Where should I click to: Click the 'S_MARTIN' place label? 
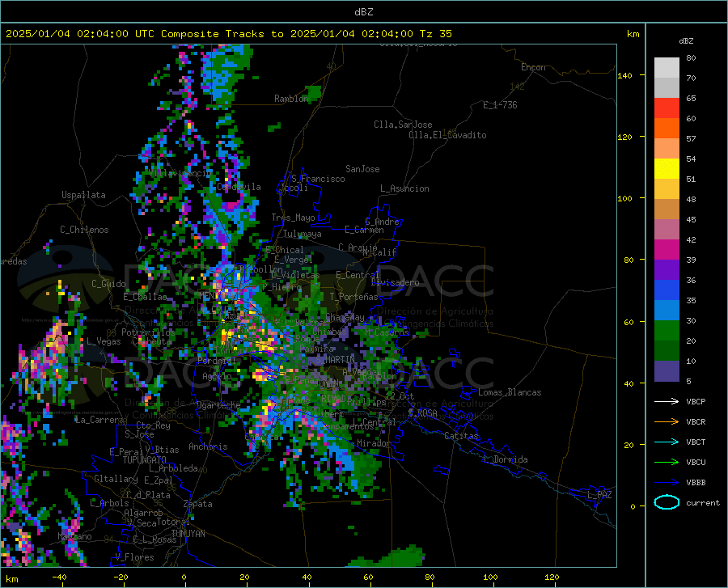point(335,360)
